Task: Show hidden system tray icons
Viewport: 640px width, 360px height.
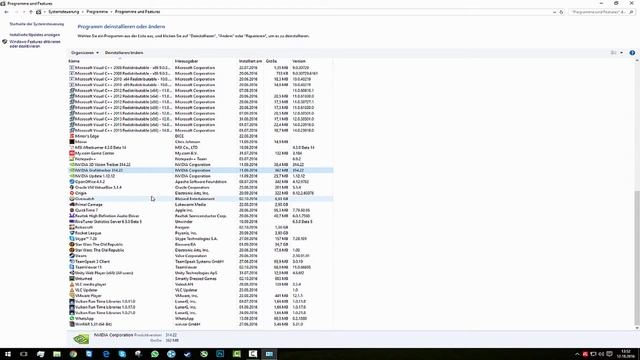Action: (577, 354)
